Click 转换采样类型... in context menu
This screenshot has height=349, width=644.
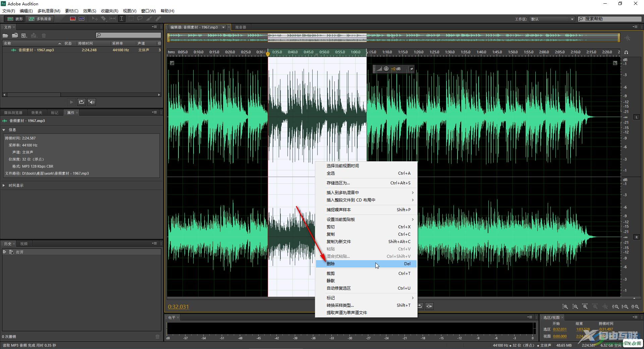(366, 305)
